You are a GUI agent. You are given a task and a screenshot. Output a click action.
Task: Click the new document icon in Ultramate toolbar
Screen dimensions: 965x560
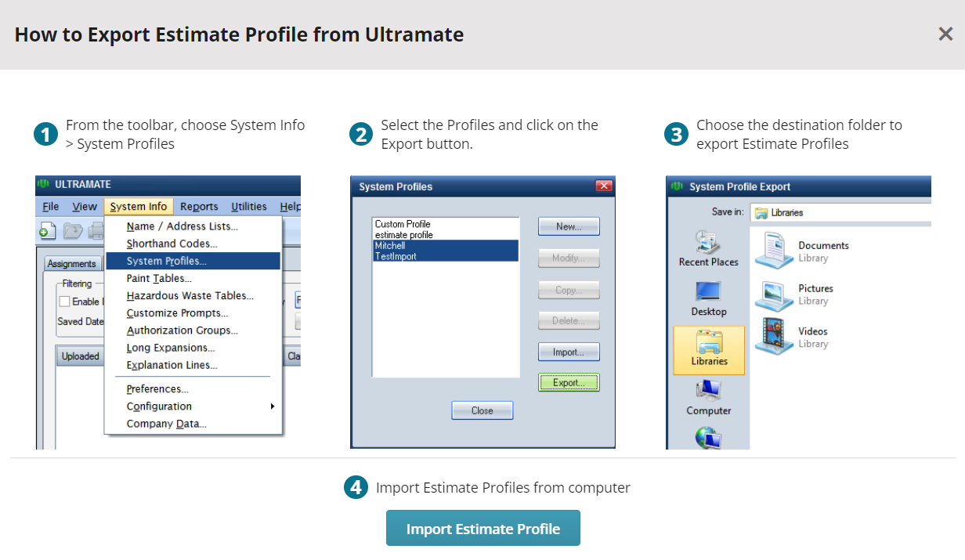tap(48, 230)
